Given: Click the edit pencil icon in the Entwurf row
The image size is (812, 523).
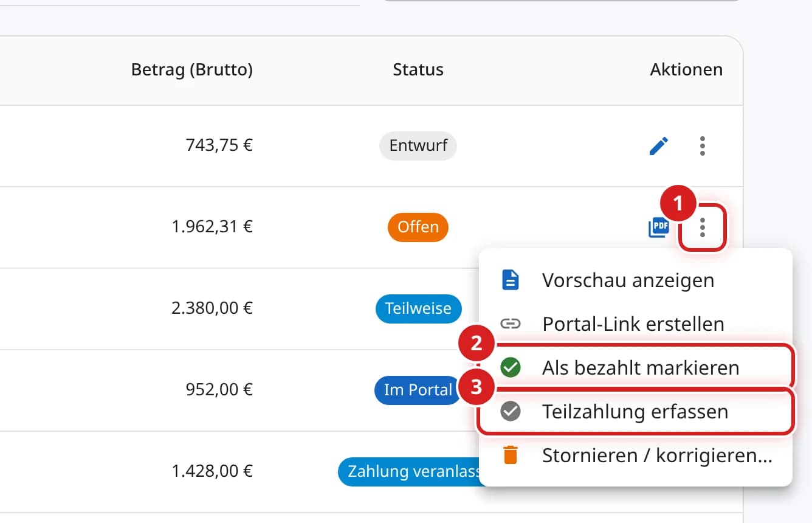Looking at the screenshot, I should pyautogui.click(x=659, y=146).
